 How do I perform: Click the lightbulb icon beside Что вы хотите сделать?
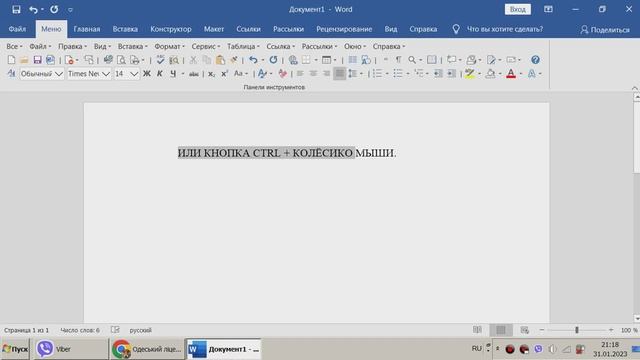pyautogui.click(x=456, y=29)
